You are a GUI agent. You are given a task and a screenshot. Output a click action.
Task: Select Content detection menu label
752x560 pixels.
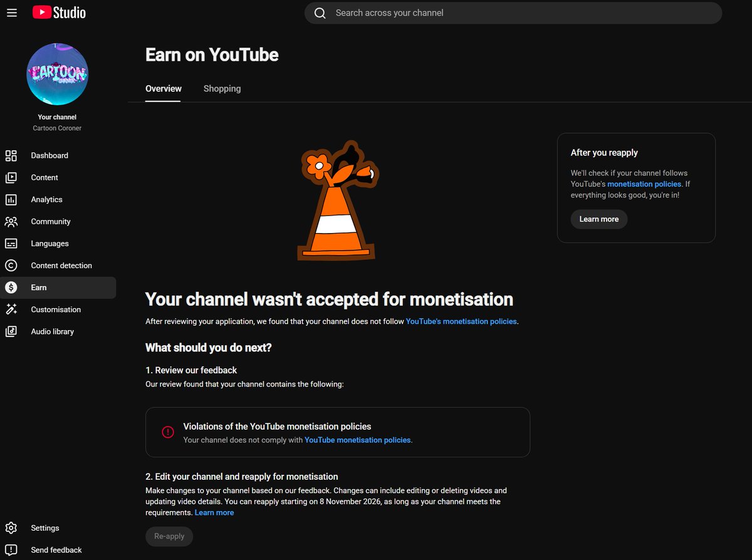(61, 266)
